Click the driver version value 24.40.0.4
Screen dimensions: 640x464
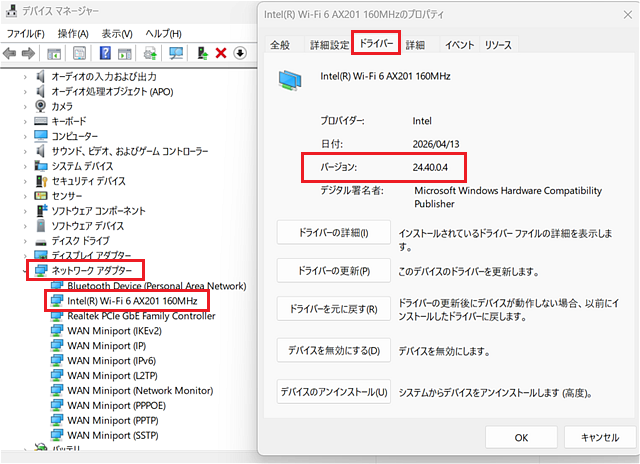[x=430, y=167]
